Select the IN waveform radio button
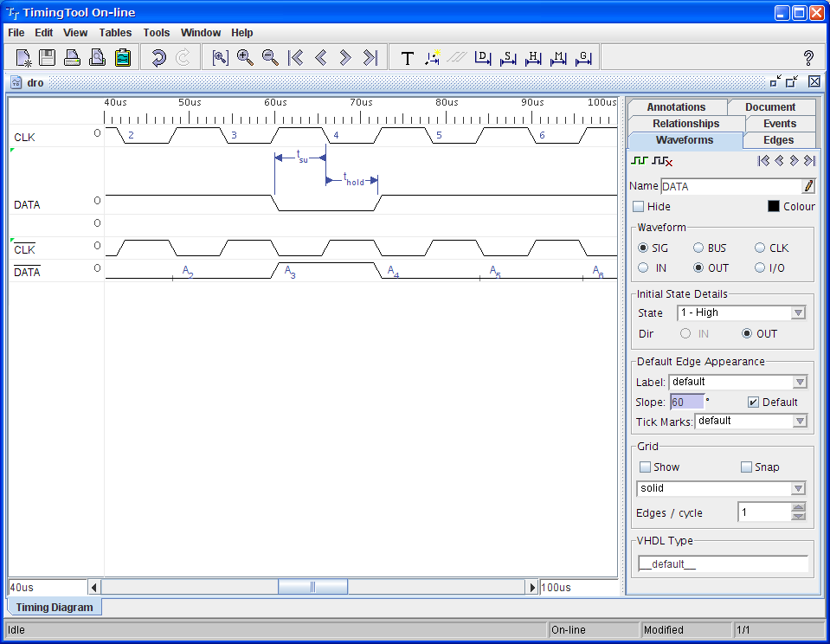The image size is (830, 644). pos(643,268)
